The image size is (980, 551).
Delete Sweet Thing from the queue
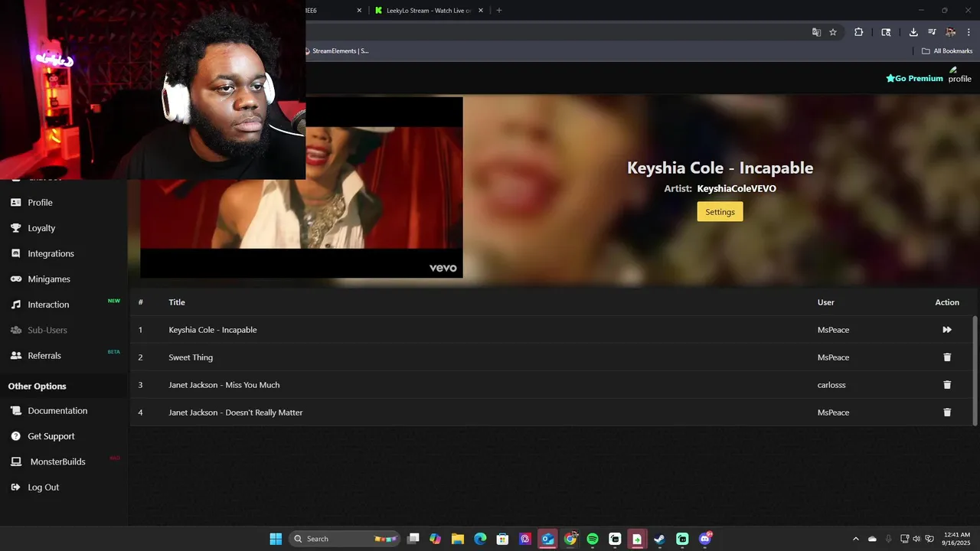tap(947, 357)
